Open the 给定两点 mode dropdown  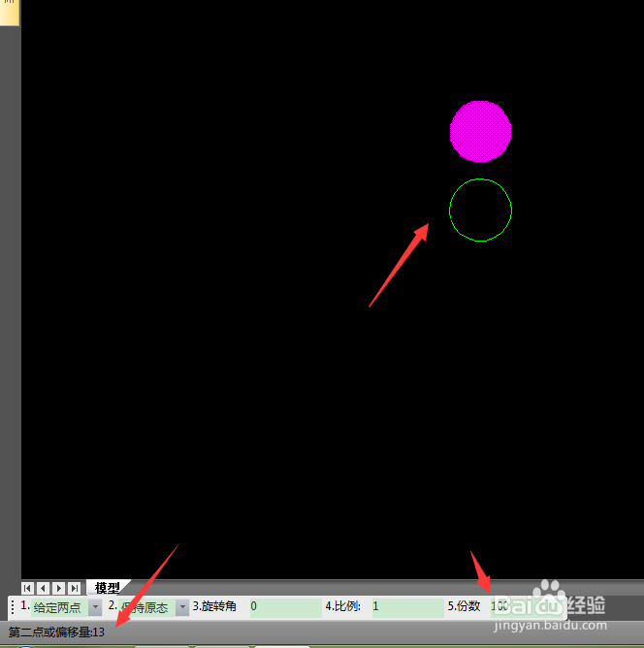[x=95, y=607]
